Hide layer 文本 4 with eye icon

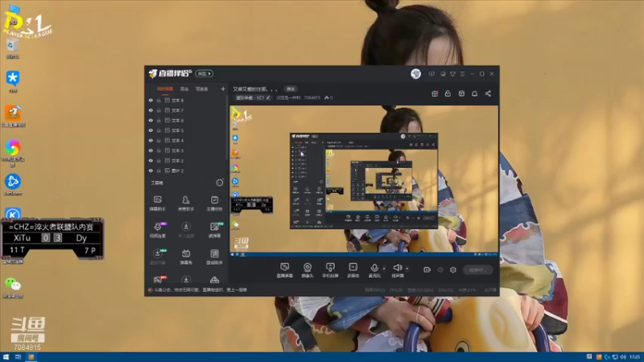tap(151, 140)
